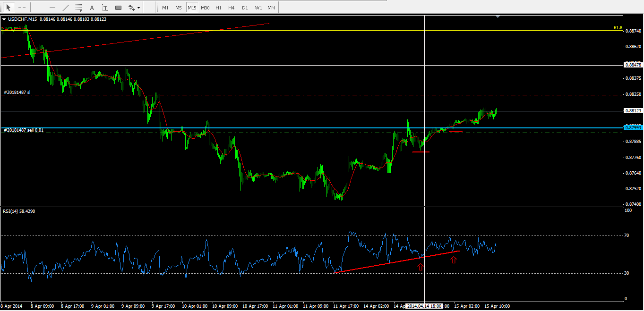Click the 8 Apr 2014 time axis label
644x311 pixels.
12,306
